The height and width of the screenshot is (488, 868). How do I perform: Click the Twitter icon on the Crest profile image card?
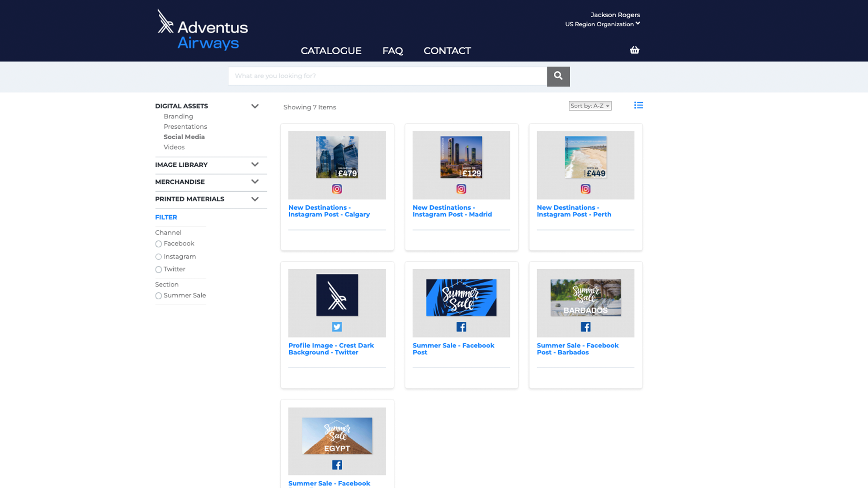337,327
